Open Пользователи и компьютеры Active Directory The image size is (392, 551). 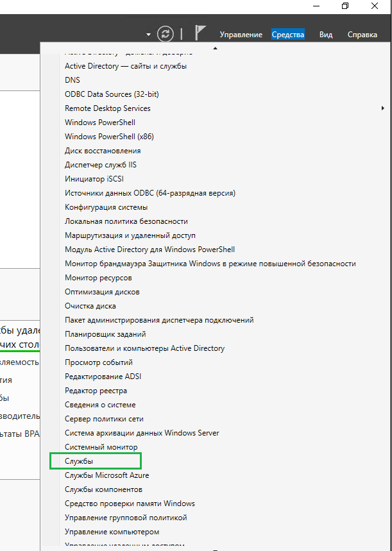(144, 348)
